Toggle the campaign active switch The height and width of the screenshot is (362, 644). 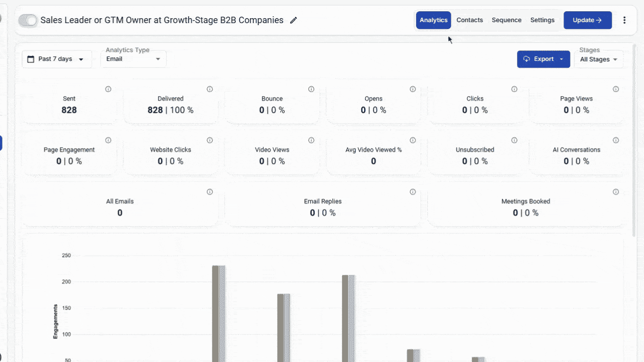click(28, 20)
